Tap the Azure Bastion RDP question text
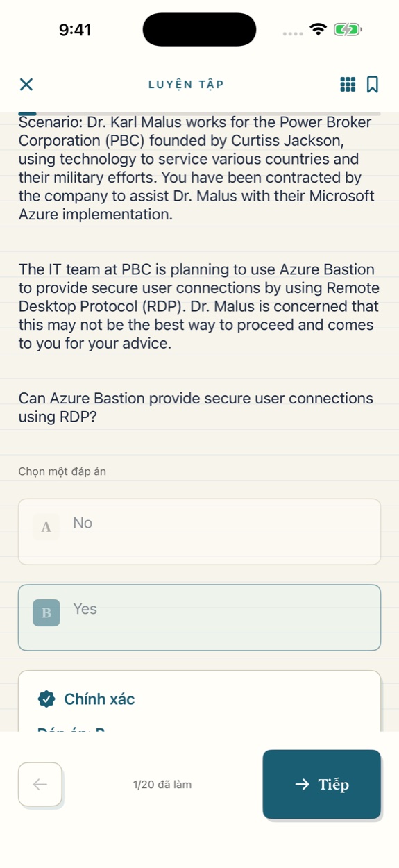 point(196,408)
